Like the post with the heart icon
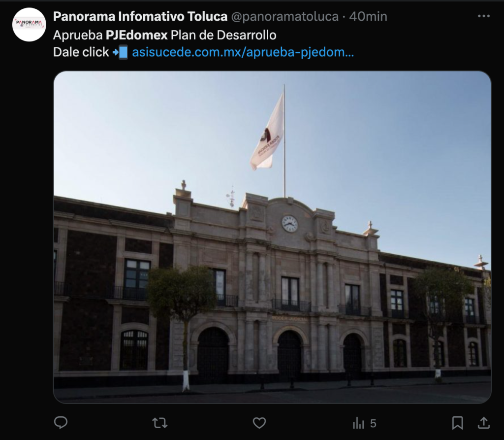The width and height of the screenshot is (504, 440). (x=259, y=423)
